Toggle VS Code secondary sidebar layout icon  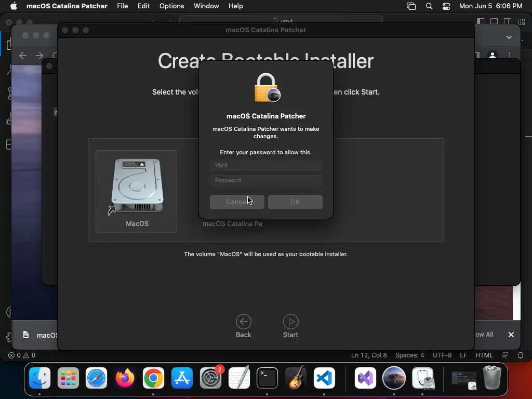click(508, 21)
